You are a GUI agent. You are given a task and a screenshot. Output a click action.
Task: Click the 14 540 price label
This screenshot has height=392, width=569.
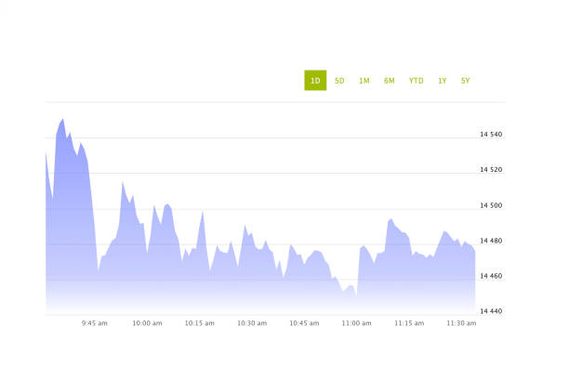[x=490, y=135]
